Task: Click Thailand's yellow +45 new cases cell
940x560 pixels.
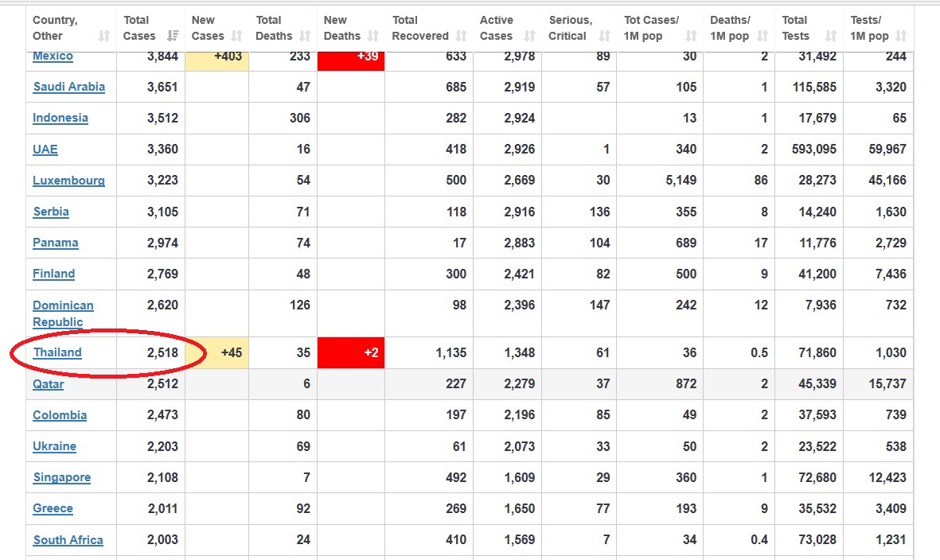Action: [216, 352]
